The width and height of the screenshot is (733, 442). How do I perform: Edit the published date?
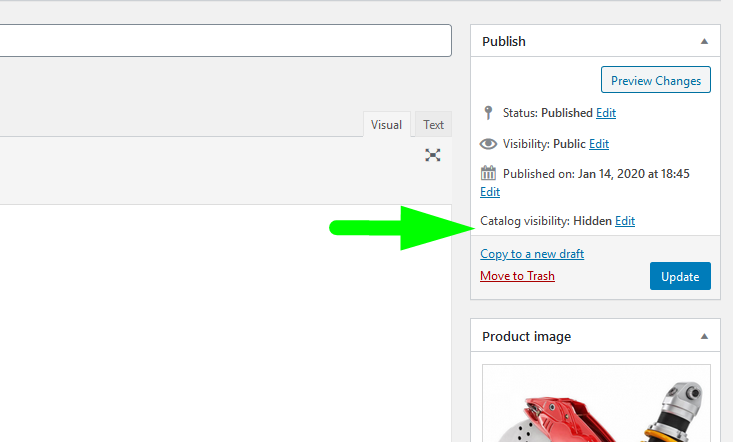(490, 192)
